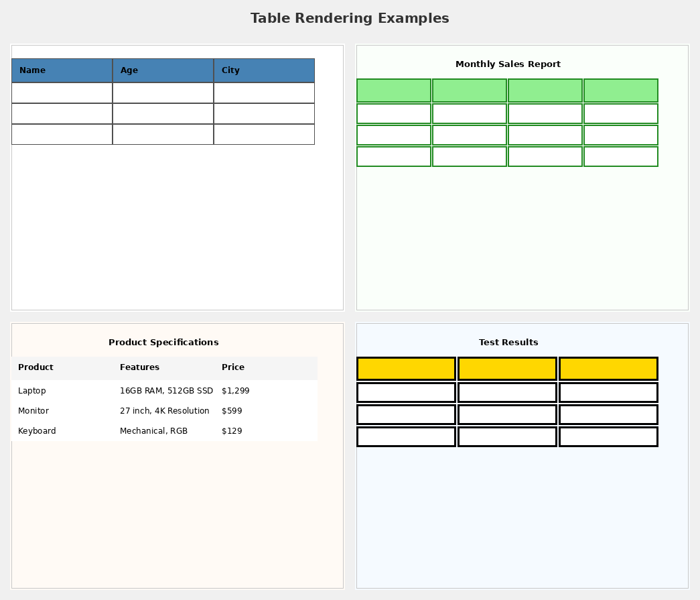Click the middle yellow cell
This screenshot has width=700, height=600.
507,368
